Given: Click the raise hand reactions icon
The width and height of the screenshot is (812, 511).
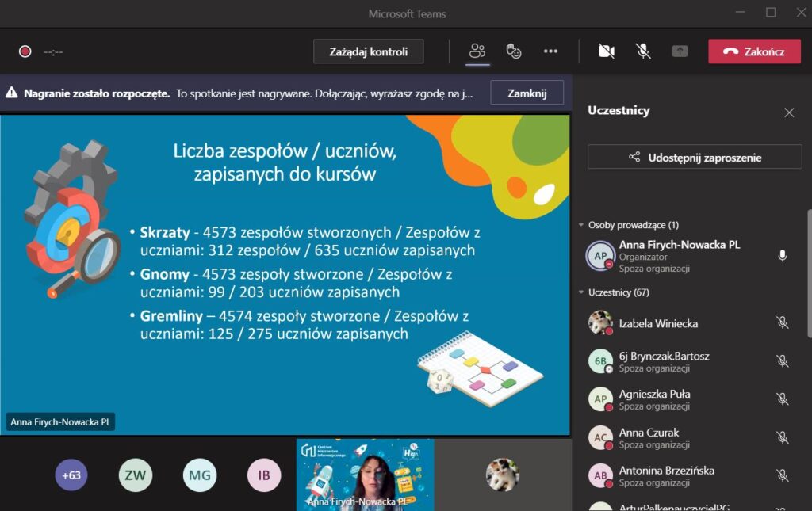Looking at the screenshot, I should tap(514, 51).
